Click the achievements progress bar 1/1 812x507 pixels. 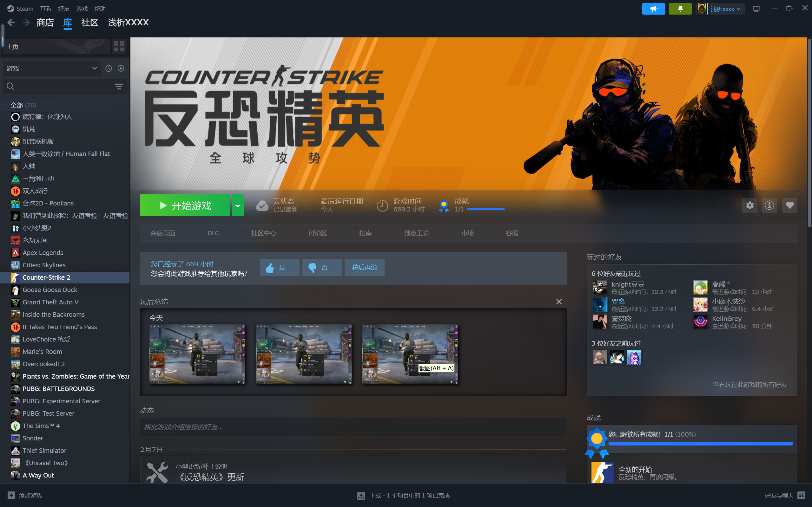coord(485,209)
